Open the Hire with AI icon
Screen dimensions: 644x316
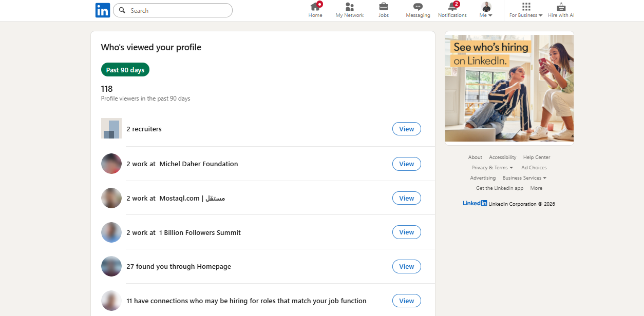(560, 9)
